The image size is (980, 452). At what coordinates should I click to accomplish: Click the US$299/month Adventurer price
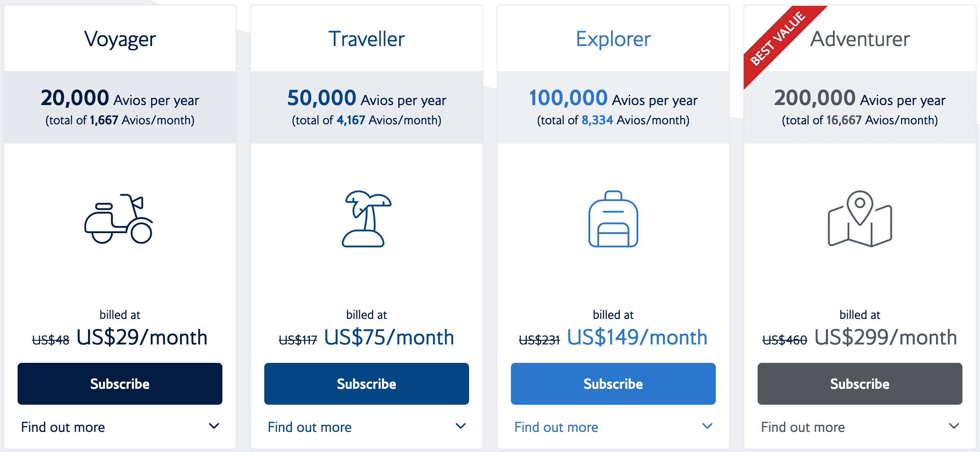coord(885,337)
